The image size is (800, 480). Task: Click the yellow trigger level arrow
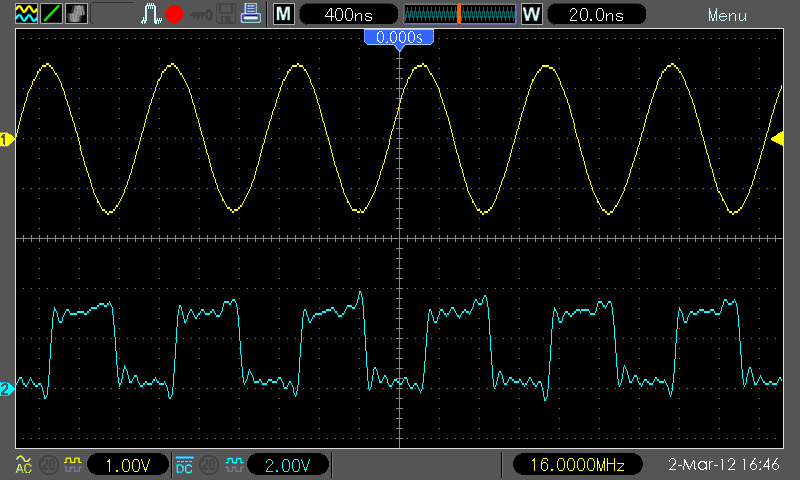pyautogui.click(x=778, y=139)
